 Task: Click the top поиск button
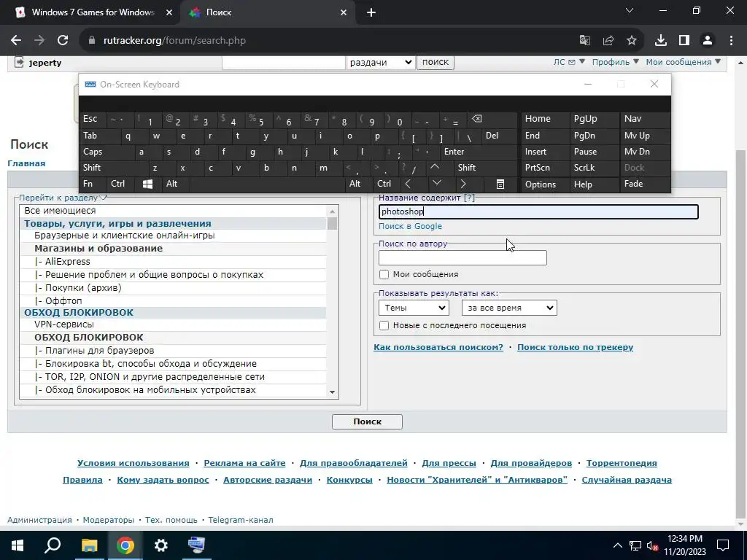(x=436, y=62)
